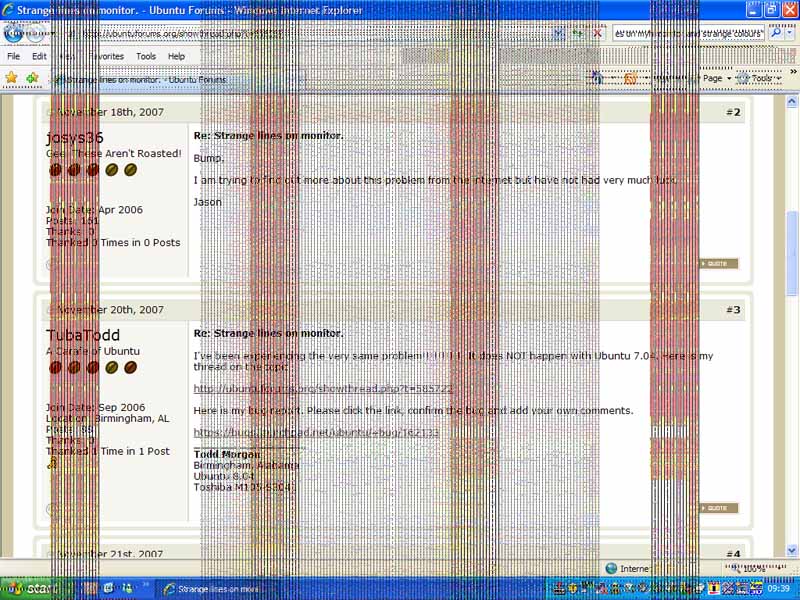Click the Windows Start button

(x=27, y=589)
